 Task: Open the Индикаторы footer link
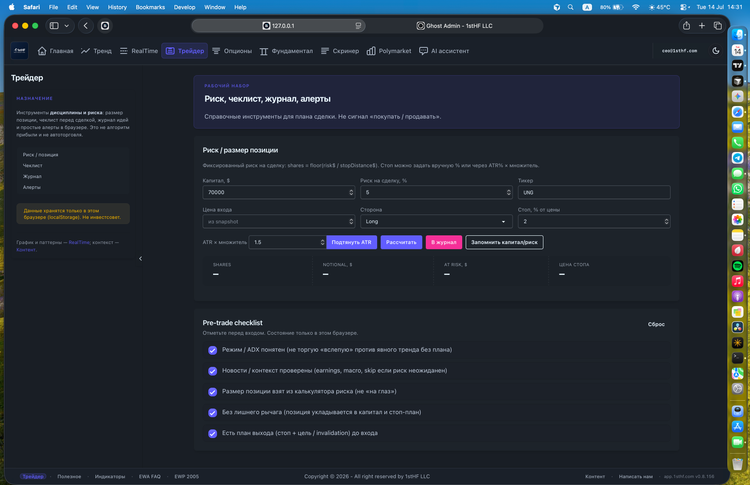click(110, 476)
